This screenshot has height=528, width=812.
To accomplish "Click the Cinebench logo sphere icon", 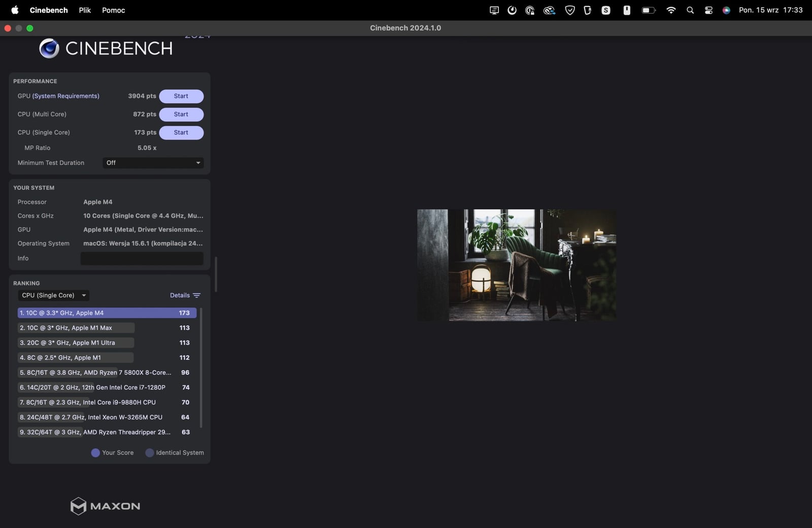I will (x=49, y=48).
